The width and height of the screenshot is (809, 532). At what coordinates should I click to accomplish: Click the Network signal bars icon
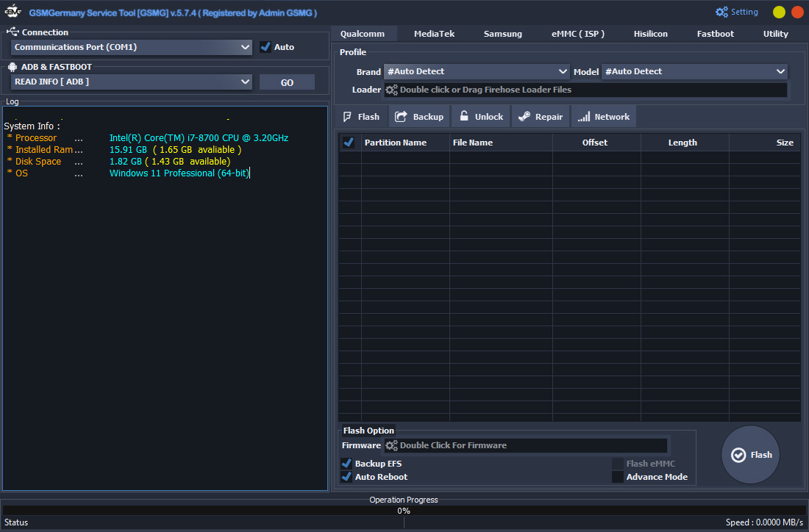583,117
